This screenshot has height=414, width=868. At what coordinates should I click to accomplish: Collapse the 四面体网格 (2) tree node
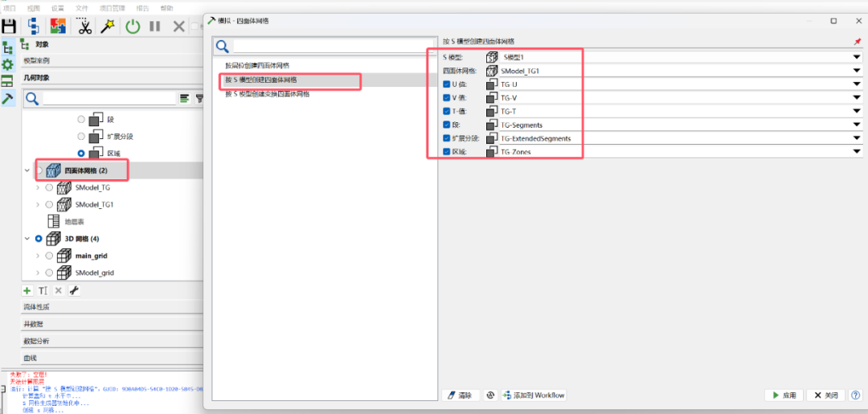click(27, 170)
